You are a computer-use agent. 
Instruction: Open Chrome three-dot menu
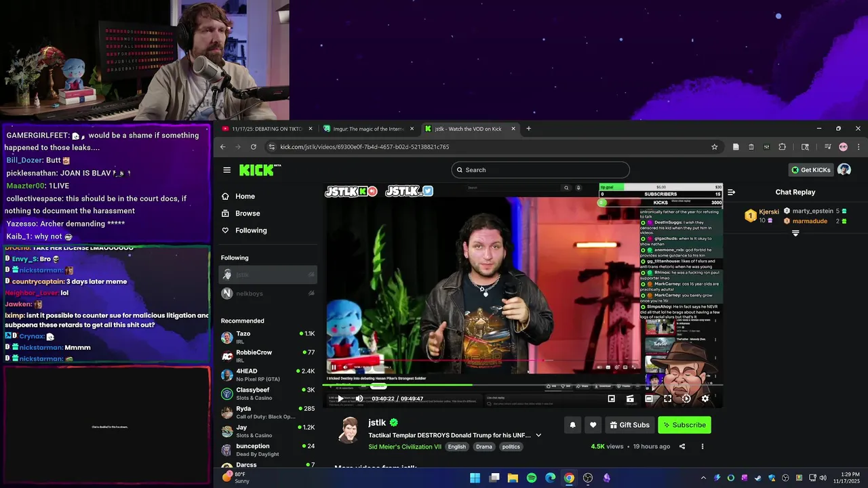pos(858,147)
